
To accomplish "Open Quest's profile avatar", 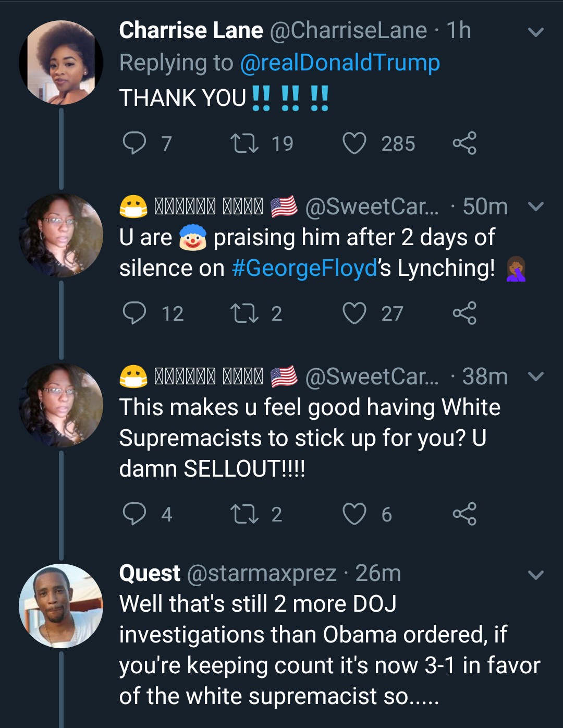I will (x=61, y=606).
